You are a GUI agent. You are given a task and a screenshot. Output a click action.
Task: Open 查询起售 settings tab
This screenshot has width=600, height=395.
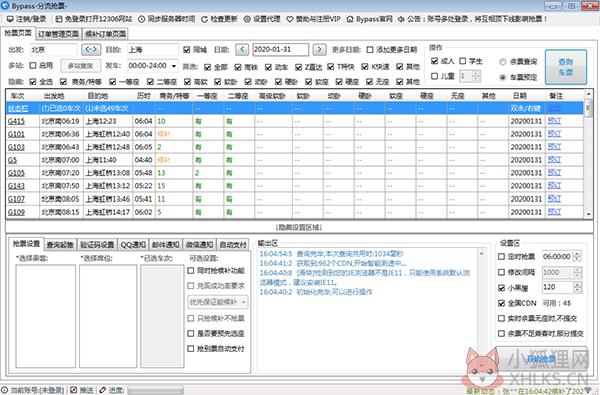tap(60, 245)
